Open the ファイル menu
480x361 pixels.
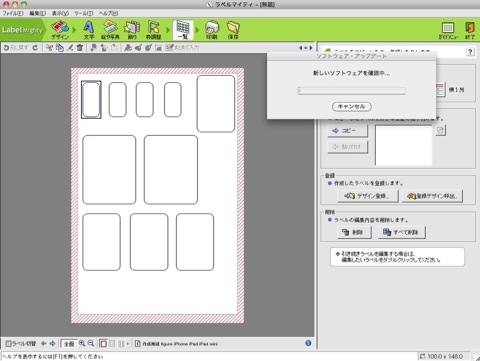pos(13,13)
